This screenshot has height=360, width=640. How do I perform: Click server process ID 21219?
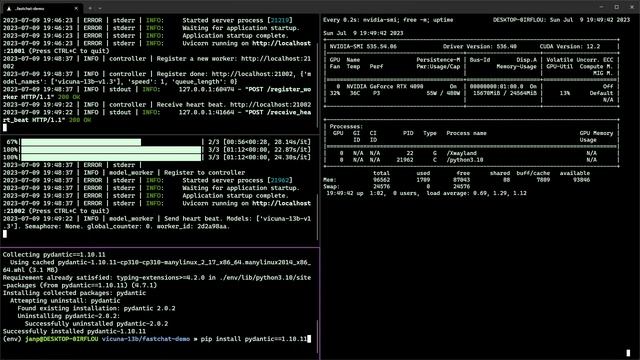tap(280, 20)
